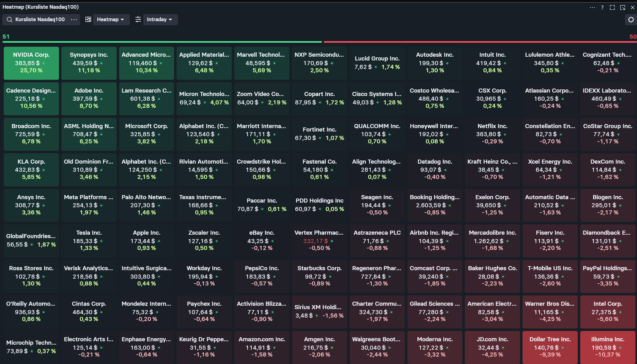Click the search magnifier icon
The width and height of the screenshot is (637, 364).
(x=10, y=20)
